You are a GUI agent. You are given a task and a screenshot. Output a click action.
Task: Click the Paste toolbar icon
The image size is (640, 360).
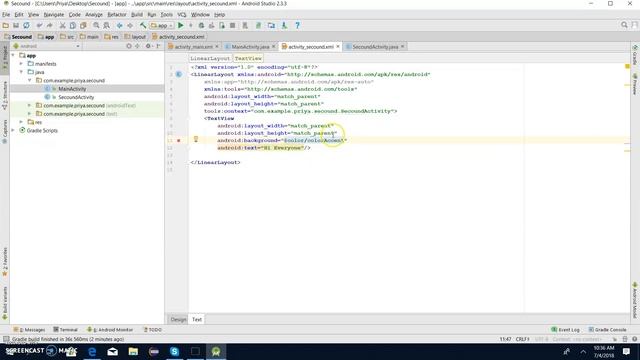point(83,25)
